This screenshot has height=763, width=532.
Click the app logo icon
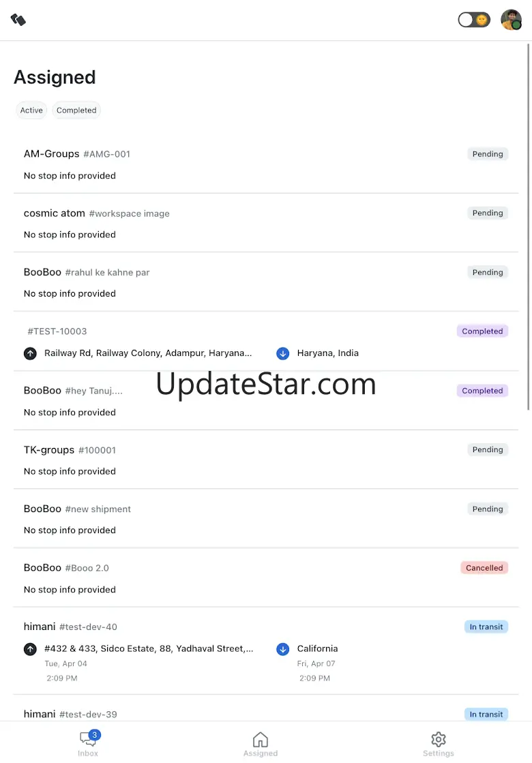18,20
